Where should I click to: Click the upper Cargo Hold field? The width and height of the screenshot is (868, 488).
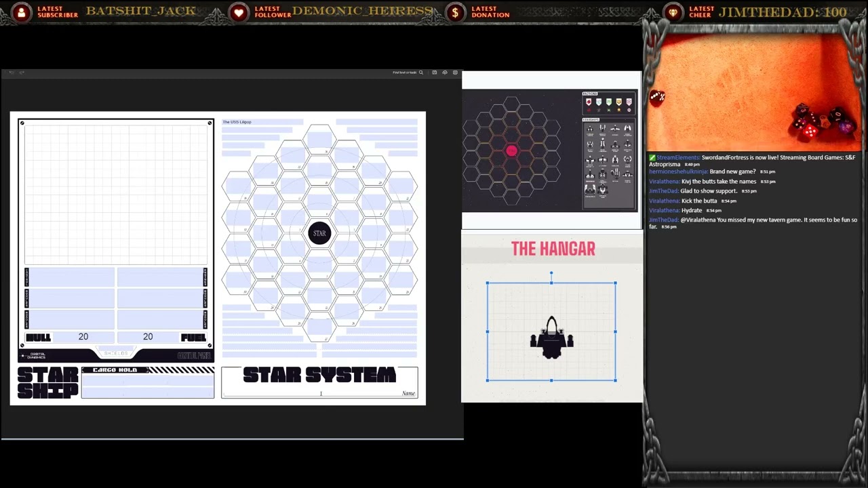tap(148, 380)
